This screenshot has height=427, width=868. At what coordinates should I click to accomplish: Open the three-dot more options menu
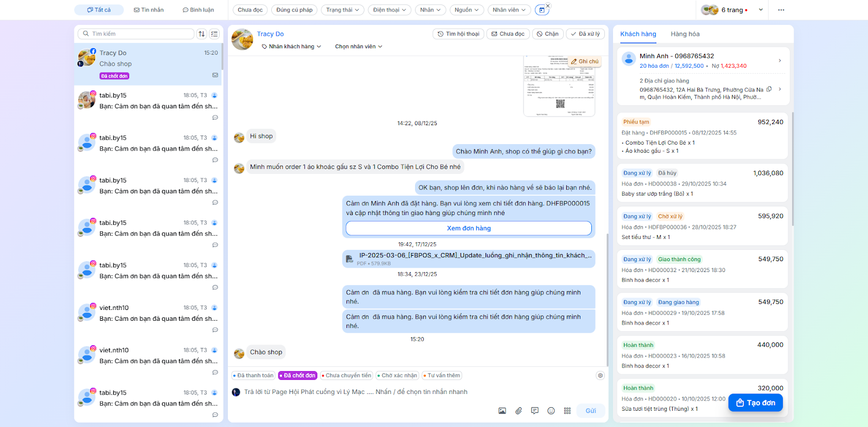click(781, 10)
